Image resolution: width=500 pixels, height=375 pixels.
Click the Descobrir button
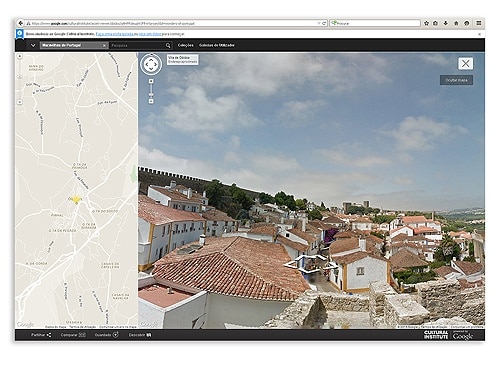pos(140,335)
